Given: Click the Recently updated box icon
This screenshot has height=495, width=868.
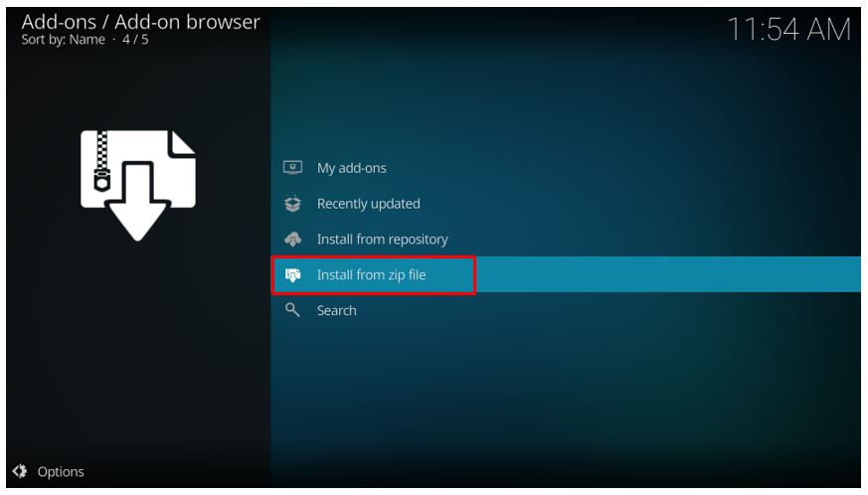Looking at the screenshot, I should coord(293,204).
